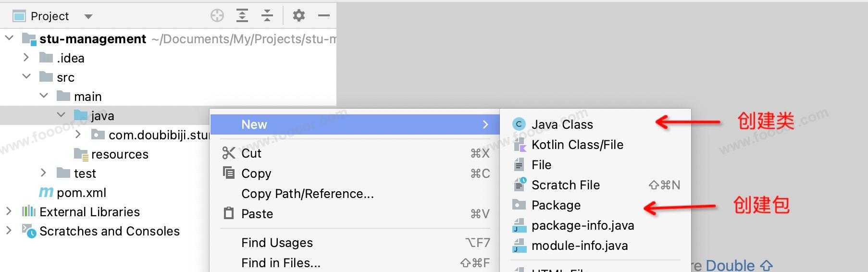Expand Scratches and Consoles node

tap(9, 231)
